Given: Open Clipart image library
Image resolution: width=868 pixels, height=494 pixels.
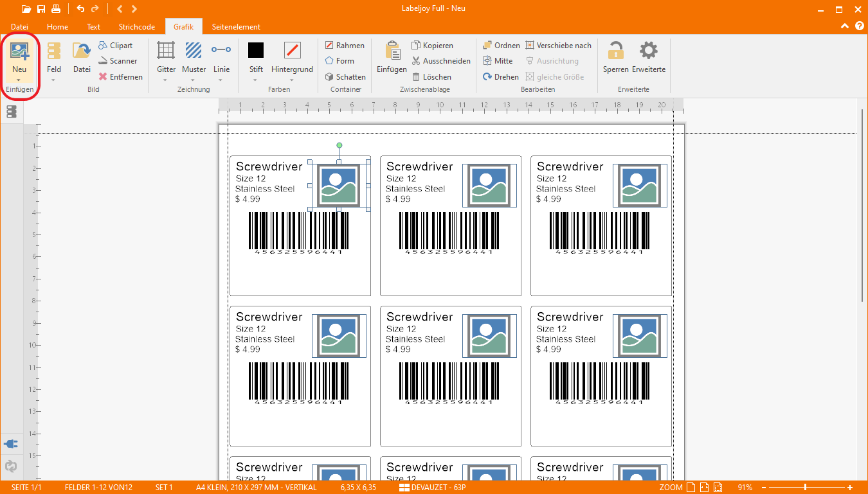Looking at the screenshot, I should [116, 46].
